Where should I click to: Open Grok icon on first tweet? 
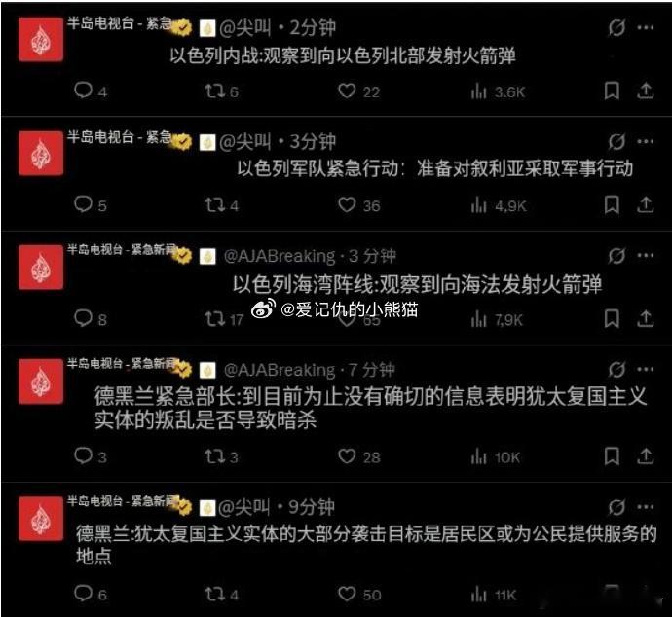click(x=616, y=28)
